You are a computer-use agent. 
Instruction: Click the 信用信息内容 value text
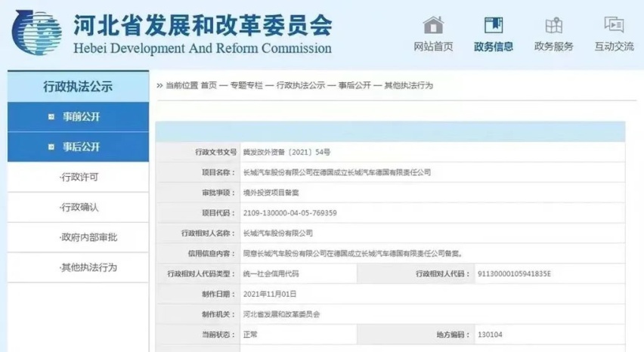[x=353, y=254]
